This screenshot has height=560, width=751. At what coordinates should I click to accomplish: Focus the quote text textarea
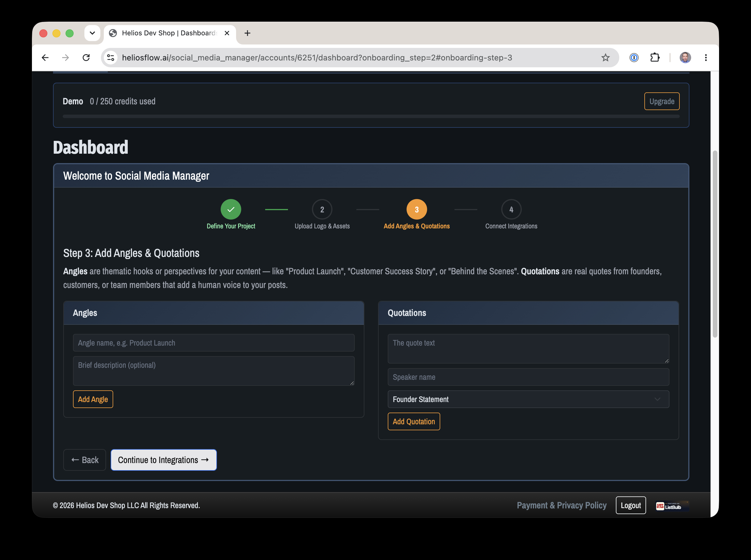click(x=528, y=349)
